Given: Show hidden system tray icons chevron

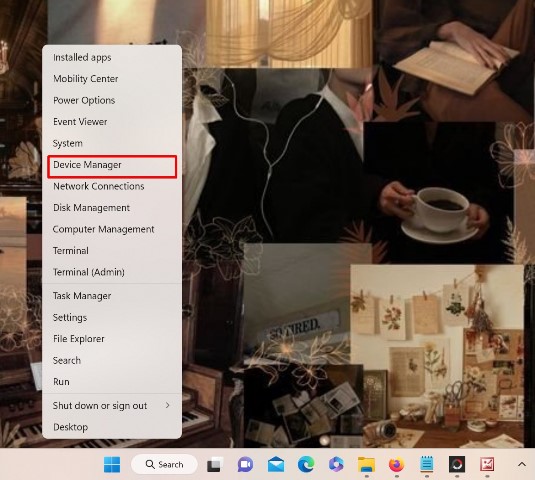Looking at the screenshot, I should [x=521, y=464].
